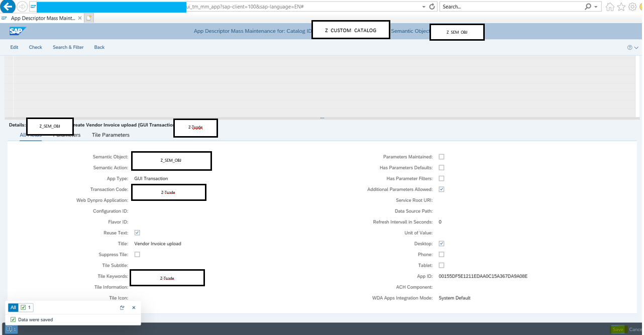Enable the Phone checkbox
This screenshot has width=644, height=335.
442,254
